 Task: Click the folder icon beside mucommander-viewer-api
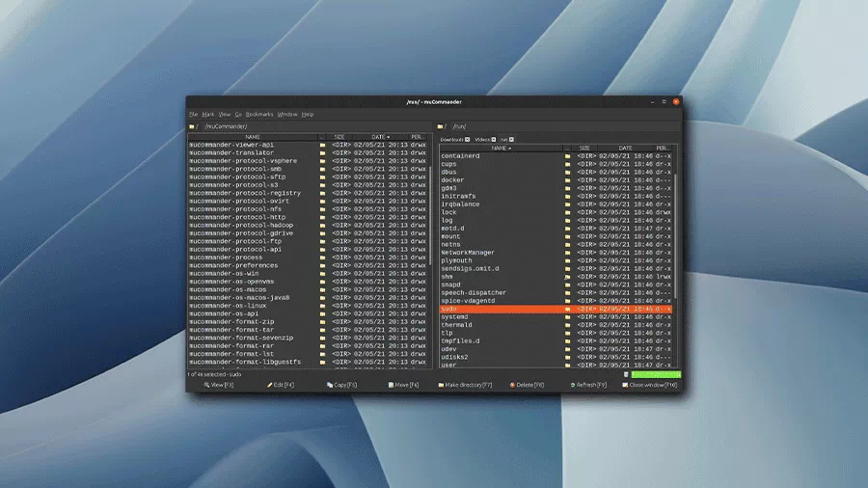click(x=322, y=145)
